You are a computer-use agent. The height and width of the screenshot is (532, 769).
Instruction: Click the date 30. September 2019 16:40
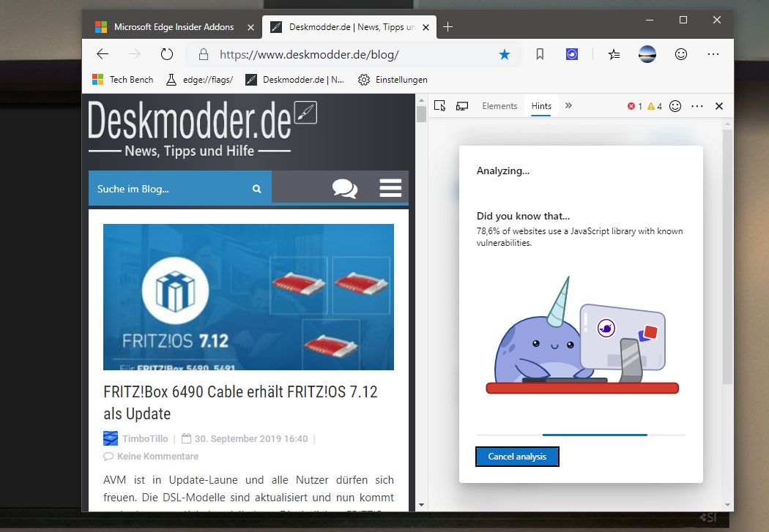251,438
